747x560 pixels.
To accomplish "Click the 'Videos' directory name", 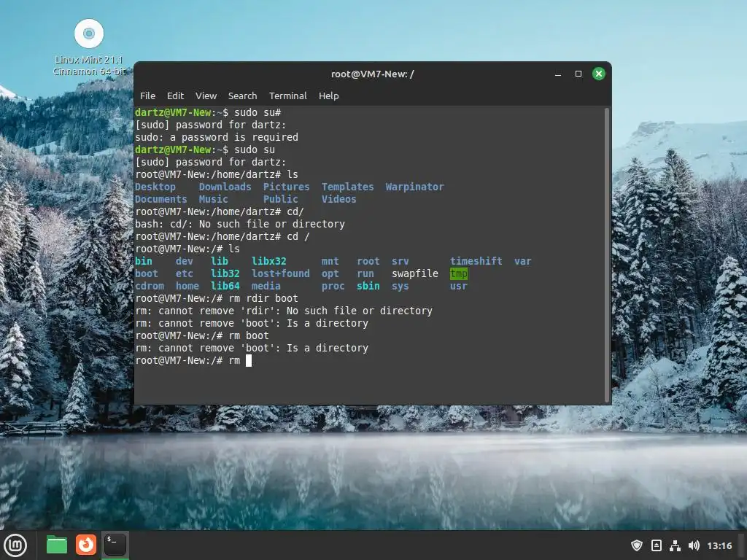I will (x=338, y=199).
